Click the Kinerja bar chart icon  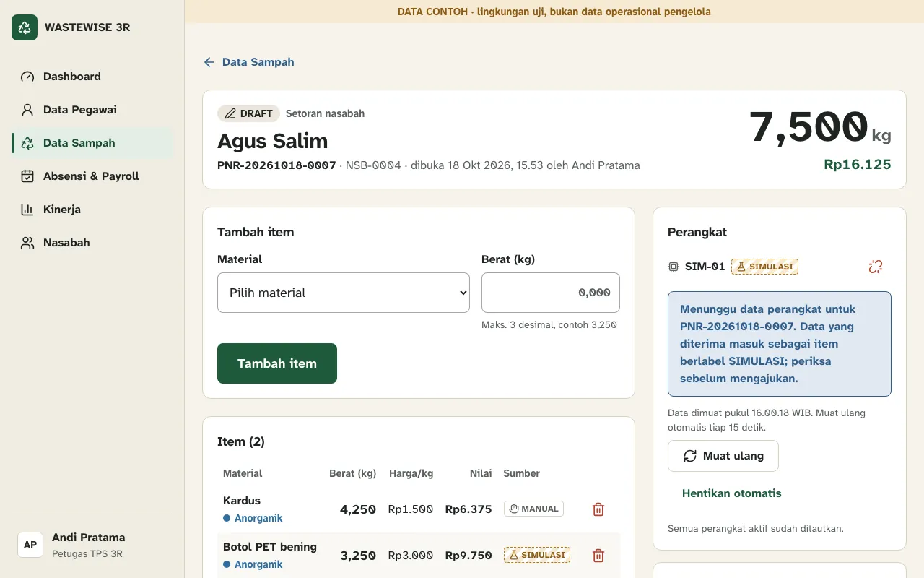pos(27,210)
